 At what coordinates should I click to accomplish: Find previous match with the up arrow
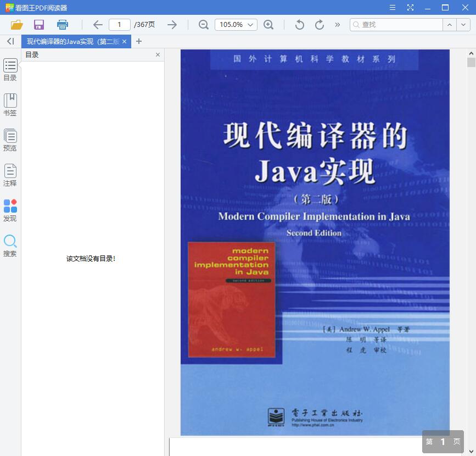[x=450, y=25]
